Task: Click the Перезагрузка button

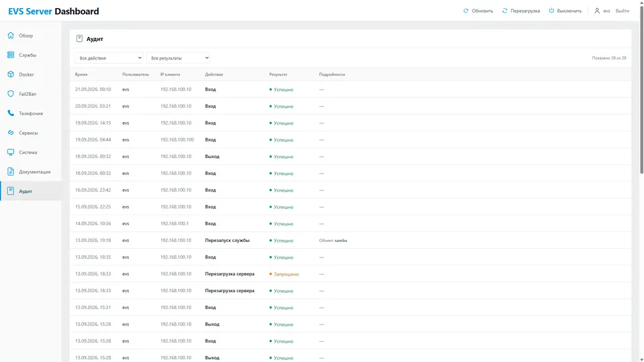Action: point(521,11)
